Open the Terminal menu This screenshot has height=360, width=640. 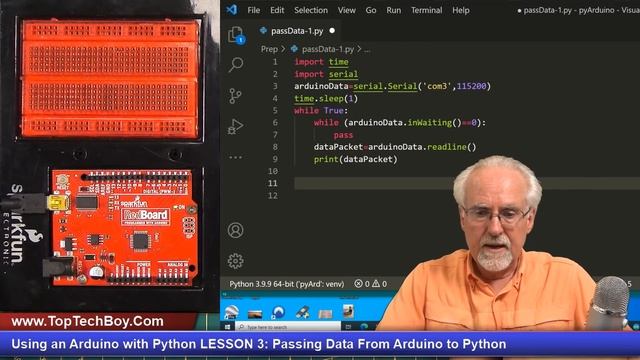pyautogui.click(x=427, y=10)
